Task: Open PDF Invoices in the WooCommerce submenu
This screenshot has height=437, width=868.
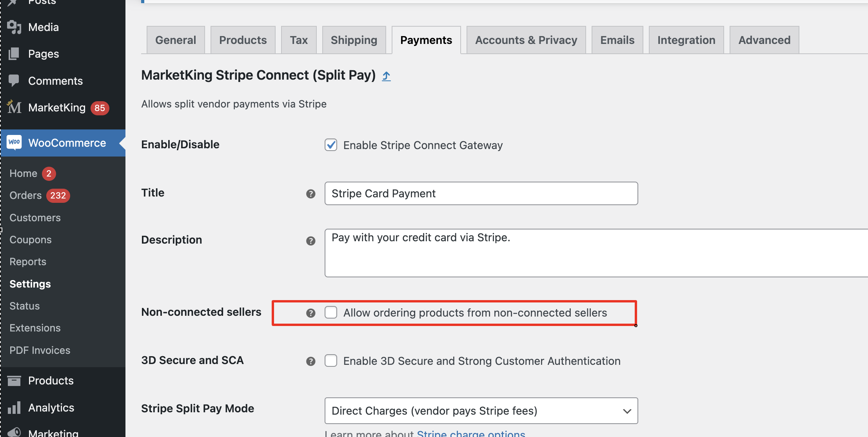Action: pyautogui.click(x=40, y=350)
